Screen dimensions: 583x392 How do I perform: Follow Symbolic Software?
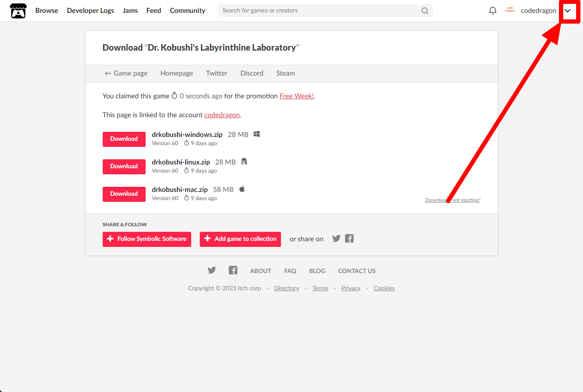coord(147,239)
